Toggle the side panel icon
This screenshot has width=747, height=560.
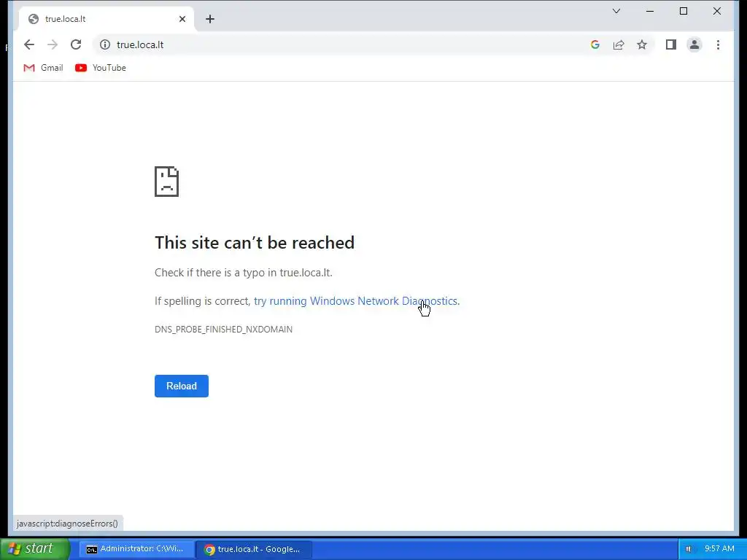click(671, 44)
